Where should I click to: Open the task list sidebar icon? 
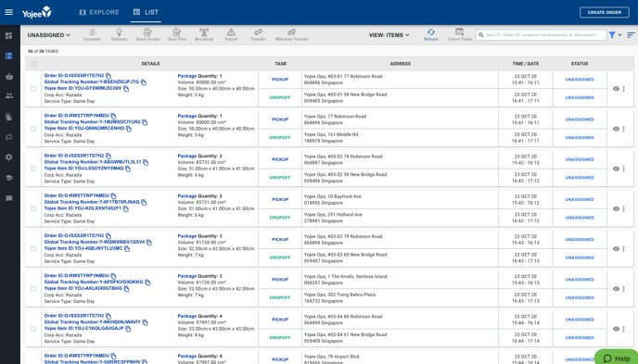(x=9, y=56)
